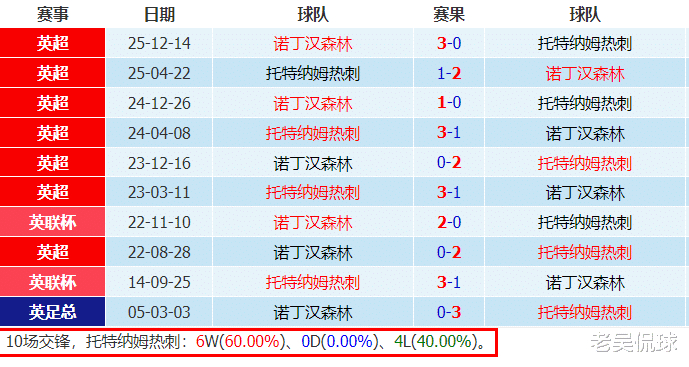The height and width of the screenshot is (367, 689).
Task: Click 诺丁汉森林 in the 24-12-26 row
Action: point(313,104)
